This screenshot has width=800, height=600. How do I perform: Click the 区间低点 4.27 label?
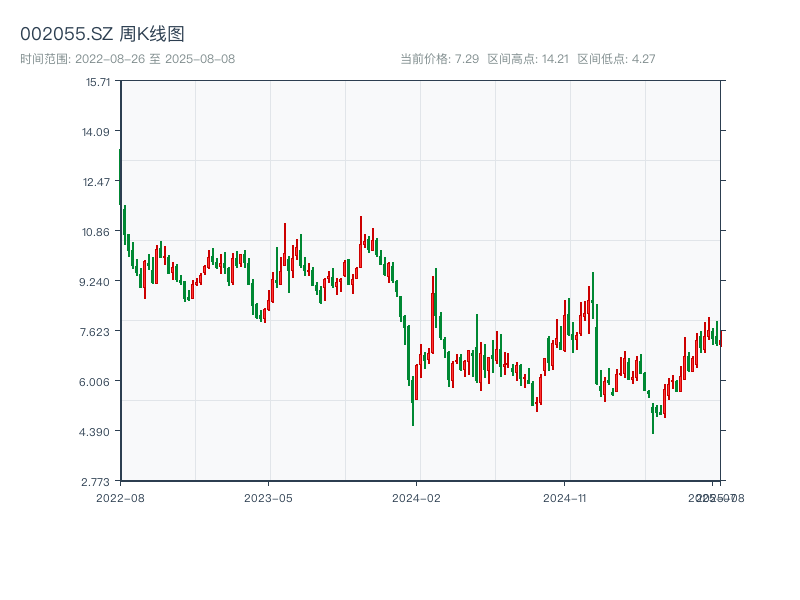tap(616, 59)
